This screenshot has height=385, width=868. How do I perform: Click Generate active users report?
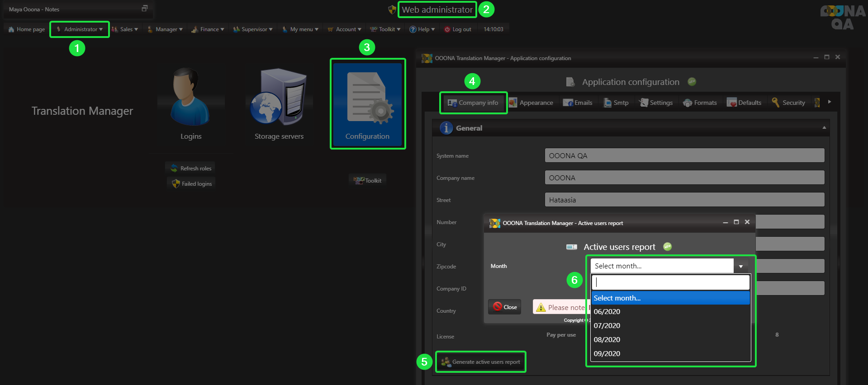[x=481, y=362]
